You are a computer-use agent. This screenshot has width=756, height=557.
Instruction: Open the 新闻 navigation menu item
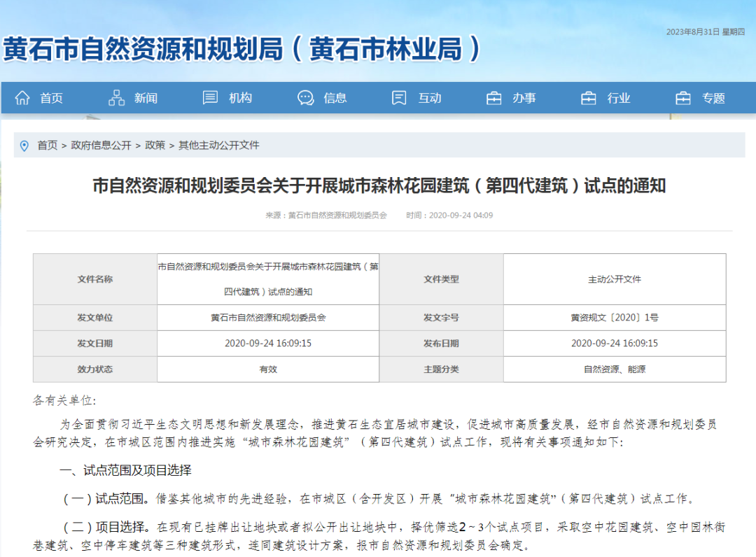[146, 98]
